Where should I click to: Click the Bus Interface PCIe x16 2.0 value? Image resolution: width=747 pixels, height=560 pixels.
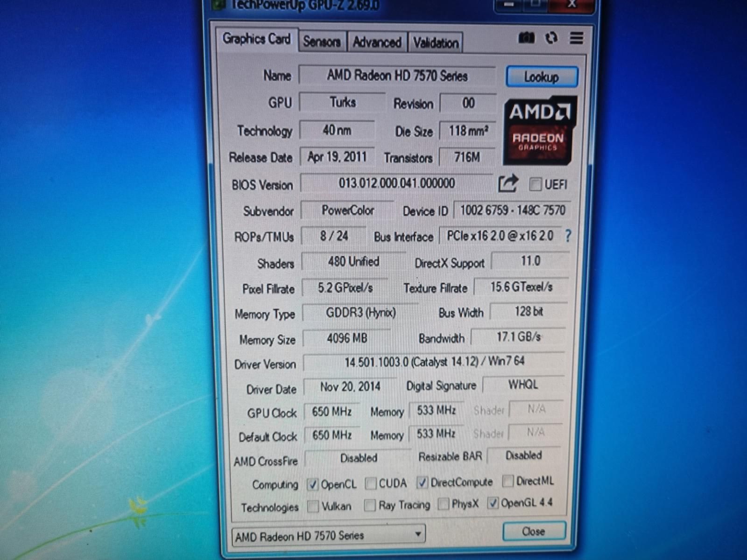(x=500, y=236)
